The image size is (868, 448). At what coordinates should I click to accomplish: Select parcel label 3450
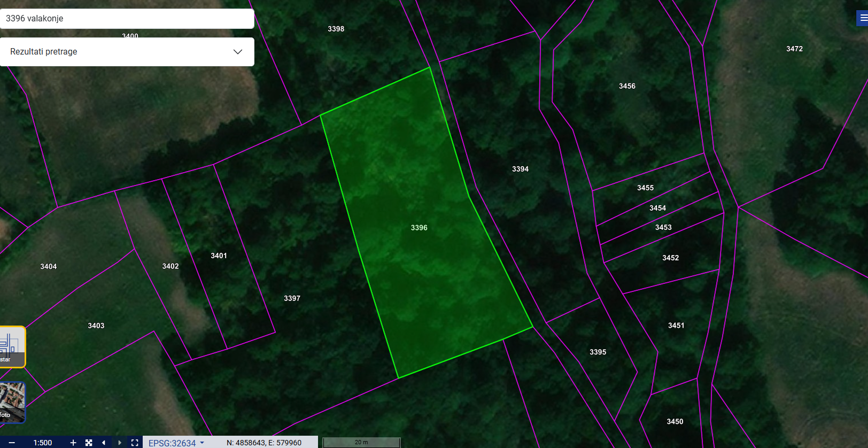coord(675,421)
